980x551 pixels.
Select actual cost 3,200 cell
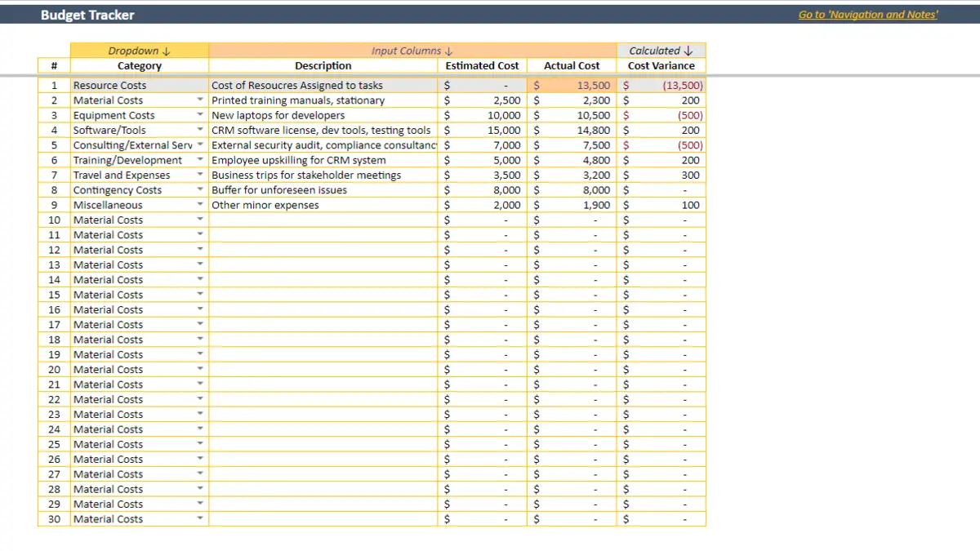tap(572, 175)
